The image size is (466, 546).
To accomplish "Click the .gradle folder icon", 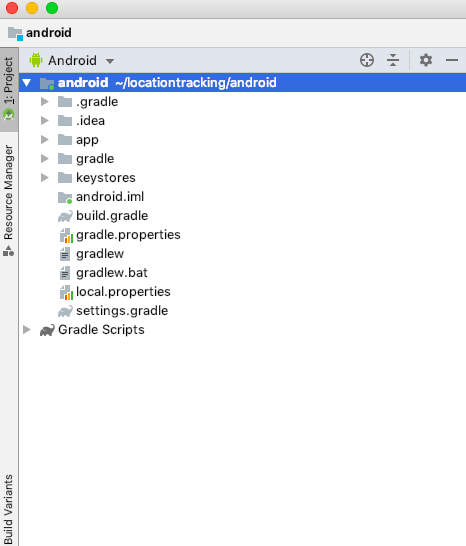I will pyautogui.click(x=65, y=102).
